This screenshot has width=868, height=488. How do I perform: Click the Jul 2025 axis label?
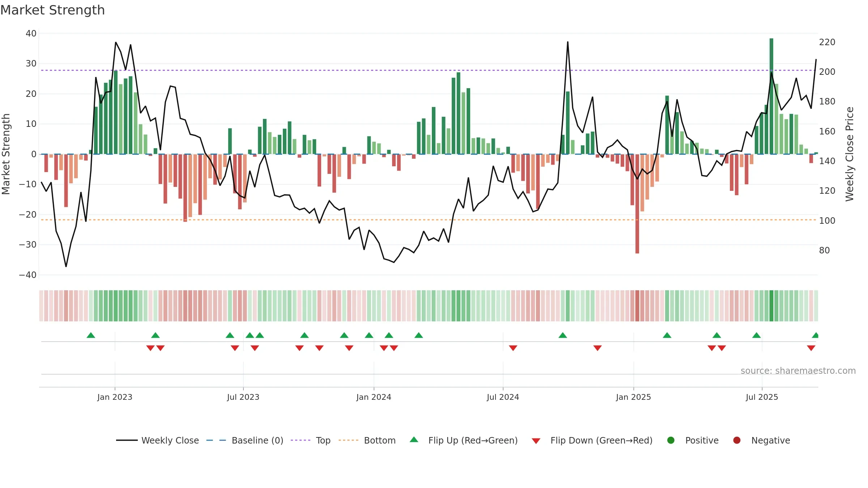pyautogui.click(x=762, y=397)
